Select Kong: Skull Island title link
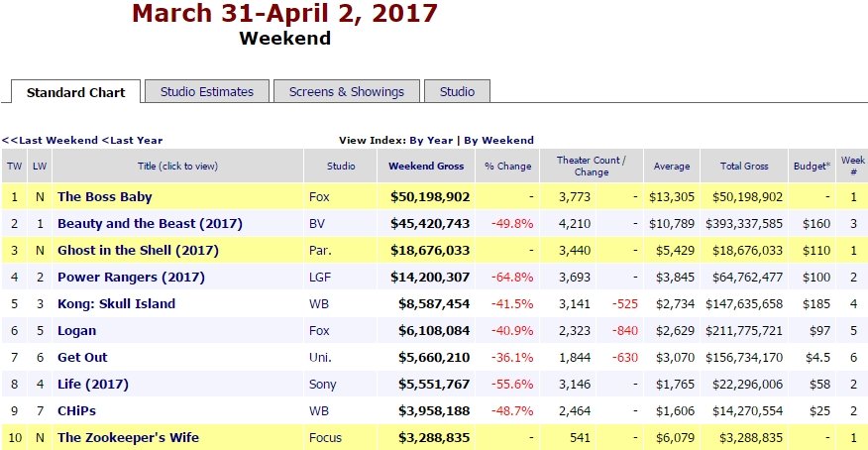The height and width of the screenshot is (450, 868). click(x=116, y=303)
